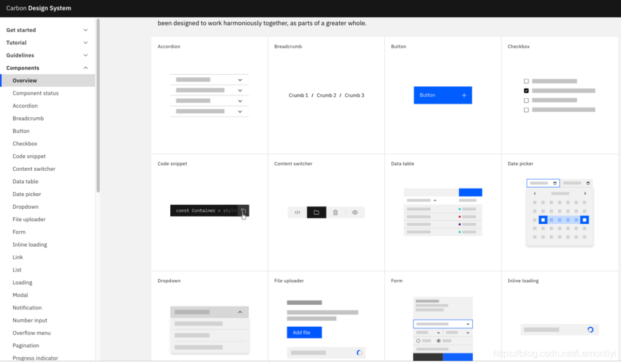Select the folder icon in Content switcher

pyautogui.click(x=316, y=212)
